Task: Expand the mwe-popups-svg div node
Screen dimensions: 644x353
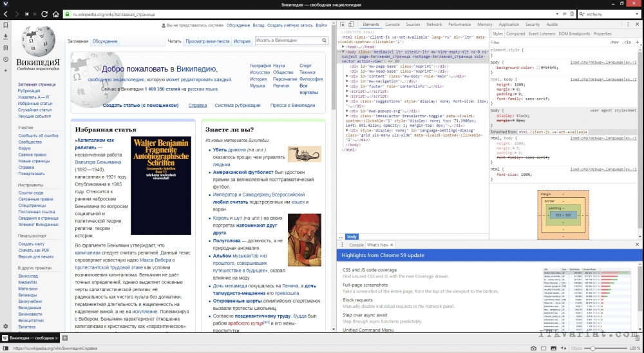Action: pos(348,111)
